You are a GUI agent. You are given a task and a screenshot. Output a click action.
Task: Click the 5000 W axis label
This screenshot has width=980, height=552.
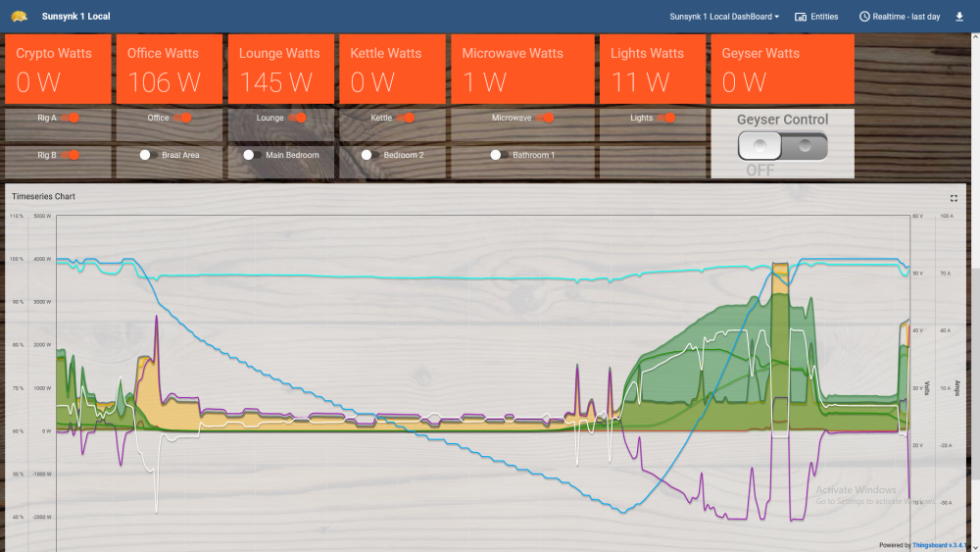tap(42, 216)
